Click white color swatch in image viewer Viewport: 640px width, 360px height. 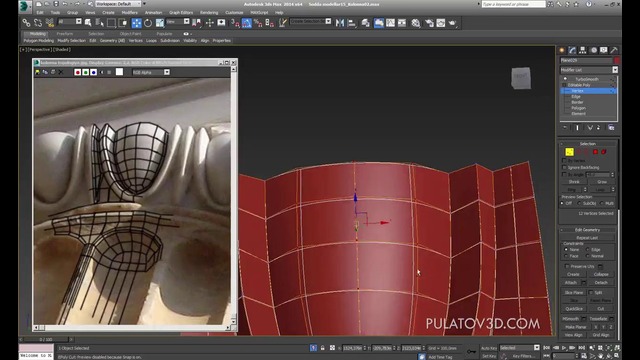(x=119, y=72)
